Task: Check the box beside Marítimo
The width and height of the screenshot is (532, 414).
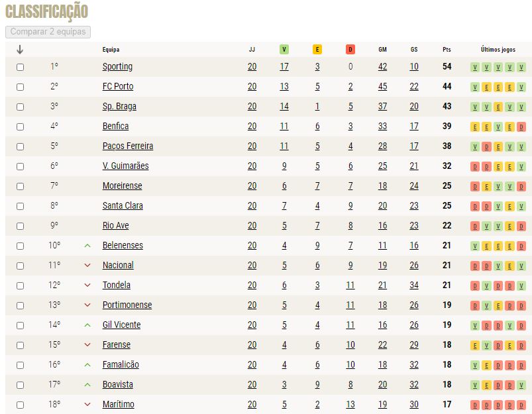Action: point(20,405)
